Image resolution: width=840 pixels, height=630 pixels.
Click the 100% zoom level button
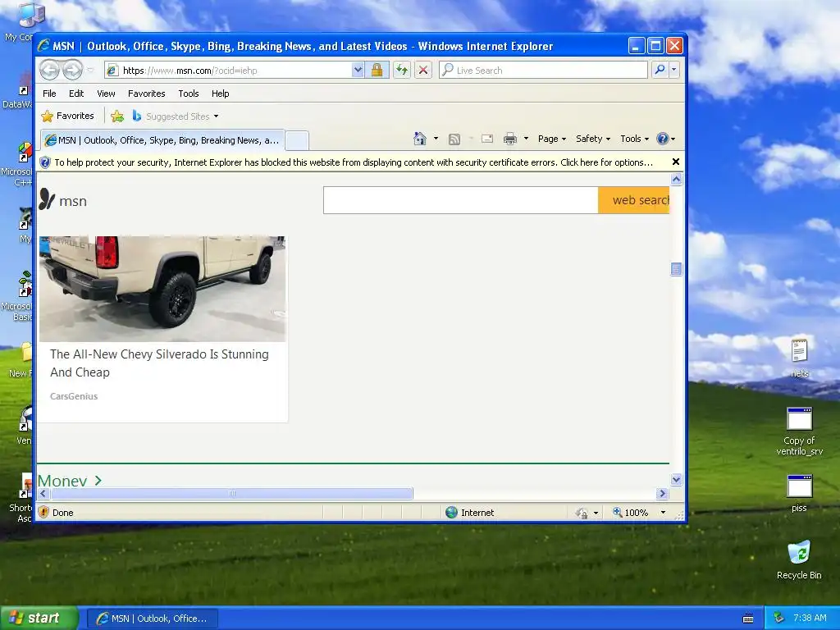(x=631, y=513)
